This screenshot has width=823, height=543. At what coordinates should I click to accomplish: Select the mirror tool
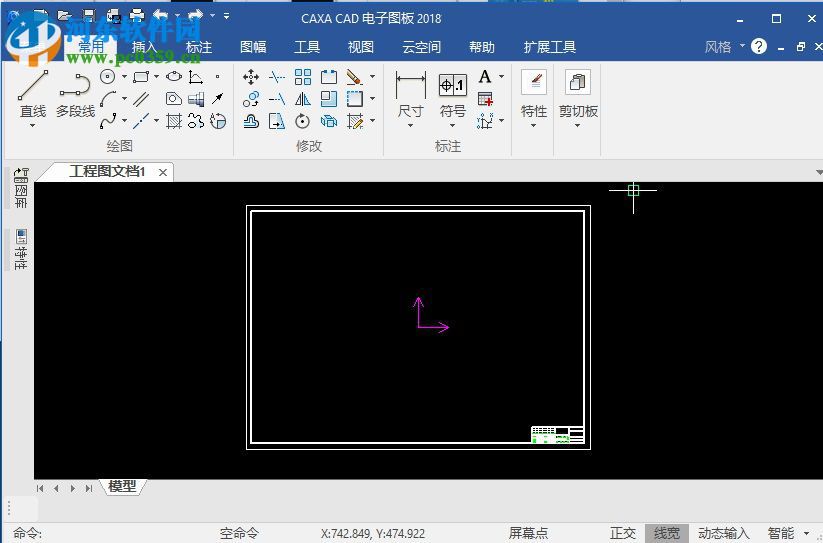[303, 99]
